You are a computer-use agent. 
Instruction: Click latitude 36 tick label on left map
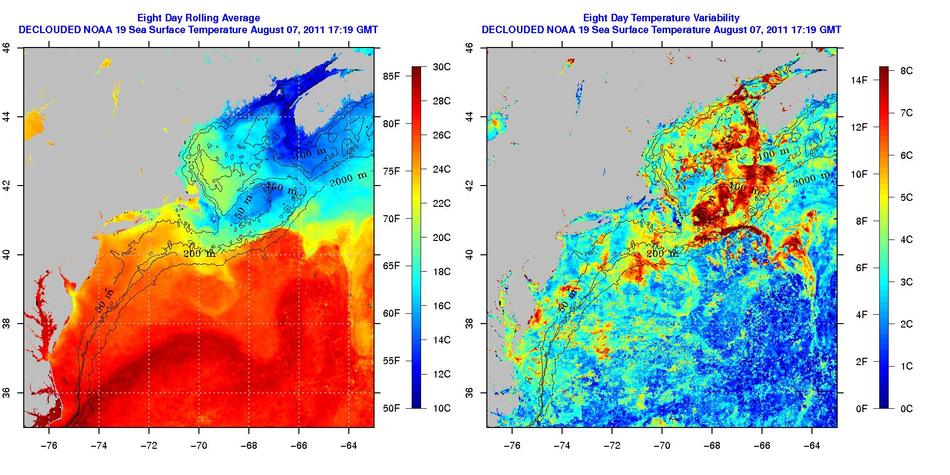[7, 393]
